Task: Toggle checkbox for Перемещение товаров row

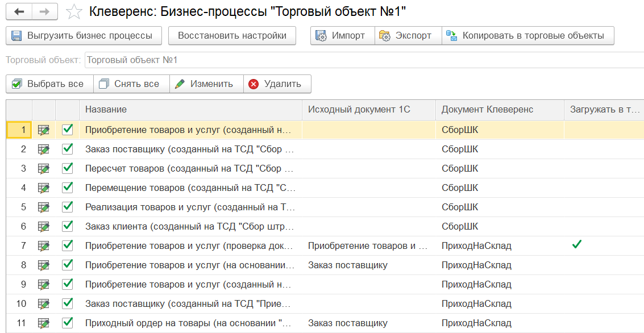Action: 68,188
